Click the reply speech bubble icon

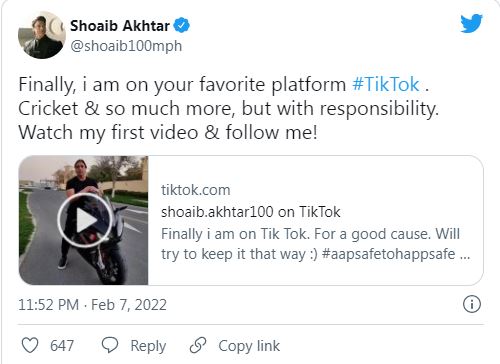pyautogui.click(x=110, y=345)
